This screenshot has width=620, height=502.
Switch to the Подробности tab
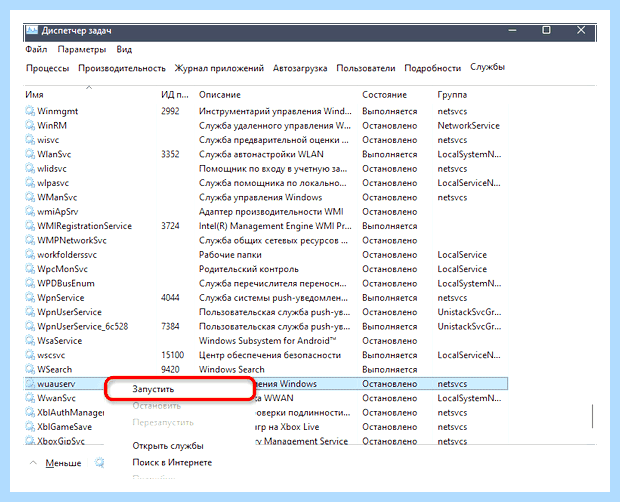[433, 68]
